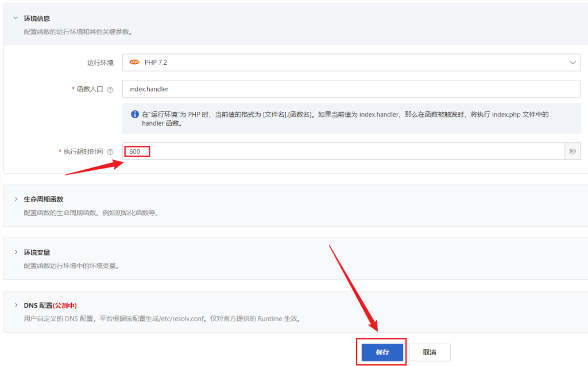This screenshot has height=366, width=588.
Task: Click help icon beside 执行超时时间 label
Action: [x=110, y=151]
